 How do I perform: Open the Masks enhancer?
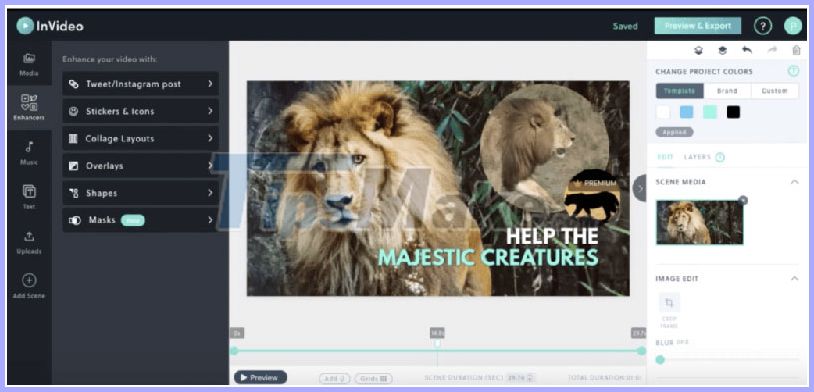[x=140, y=220]
